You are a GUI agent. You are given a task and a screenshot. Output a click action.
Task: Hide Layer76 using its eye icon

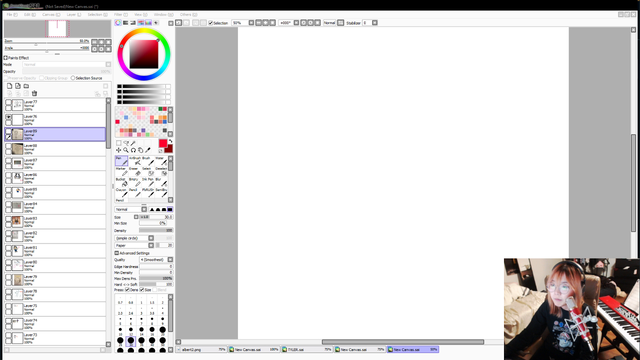pyautogui.click(x=8, y=117)
